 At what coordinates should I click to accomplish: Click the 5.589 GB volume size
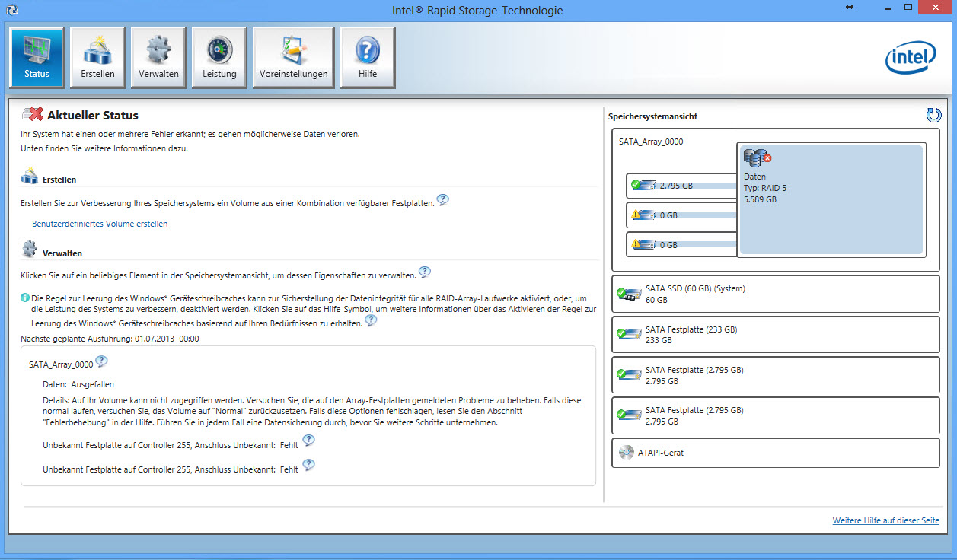760,200
